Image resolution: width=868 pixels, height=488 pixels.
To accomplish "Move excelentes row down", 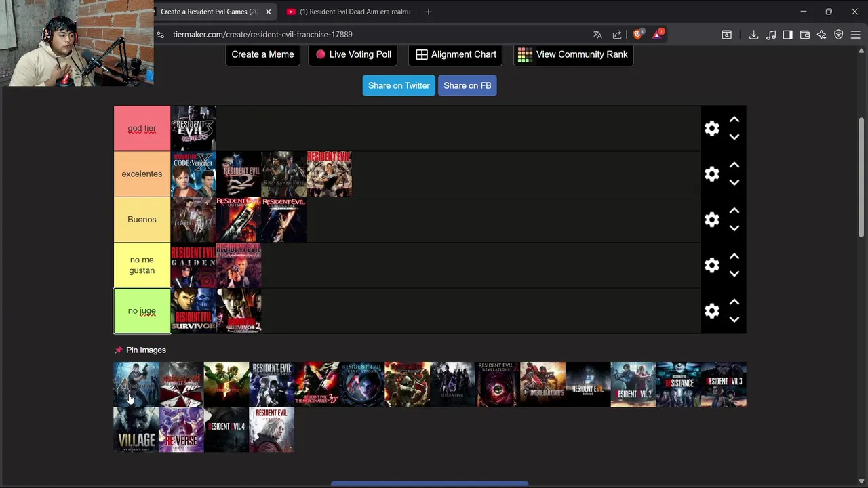I will point(734,182).
